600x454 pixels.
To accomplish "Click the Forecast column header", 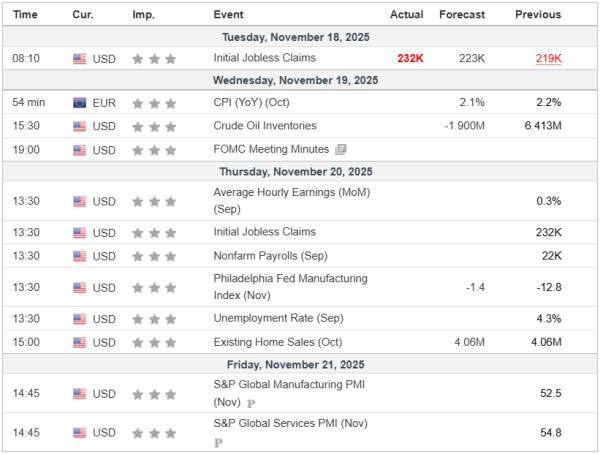I will tap(461, 15).
